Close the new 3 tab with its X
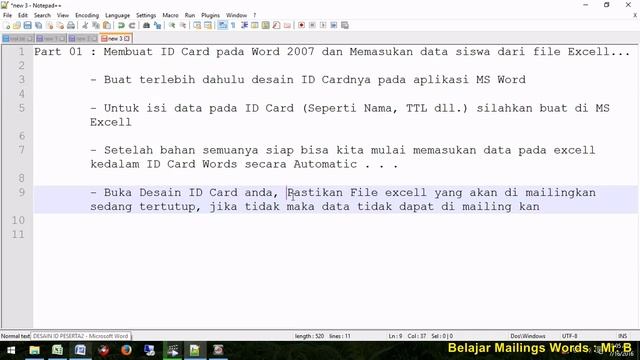 tap(127, 38)
